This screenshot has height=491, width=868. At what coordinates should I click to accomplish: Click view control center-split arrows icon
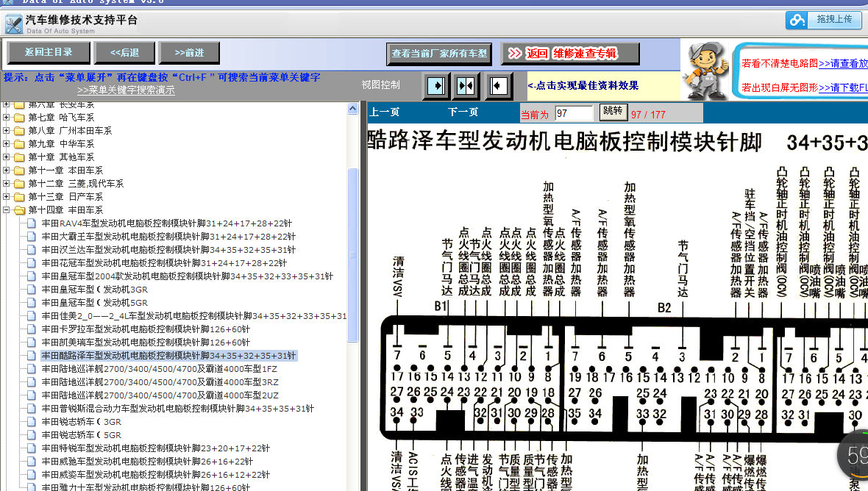coord(466,86)
